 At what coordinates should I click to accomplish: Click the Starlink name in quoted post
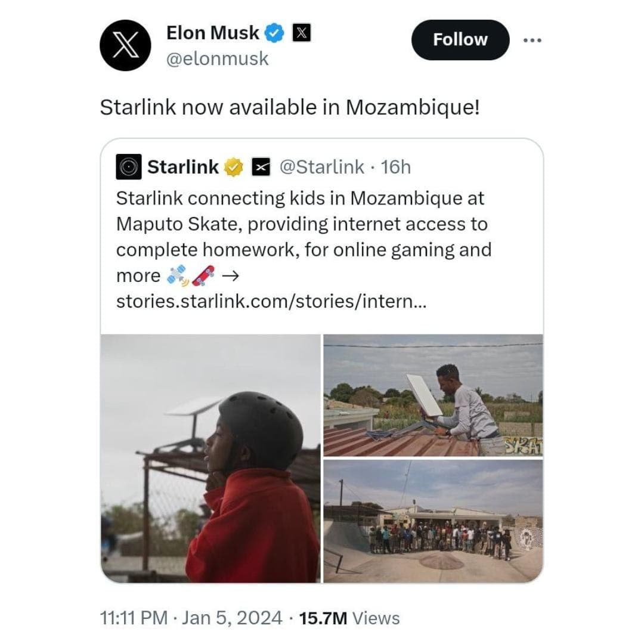point(182,168)
